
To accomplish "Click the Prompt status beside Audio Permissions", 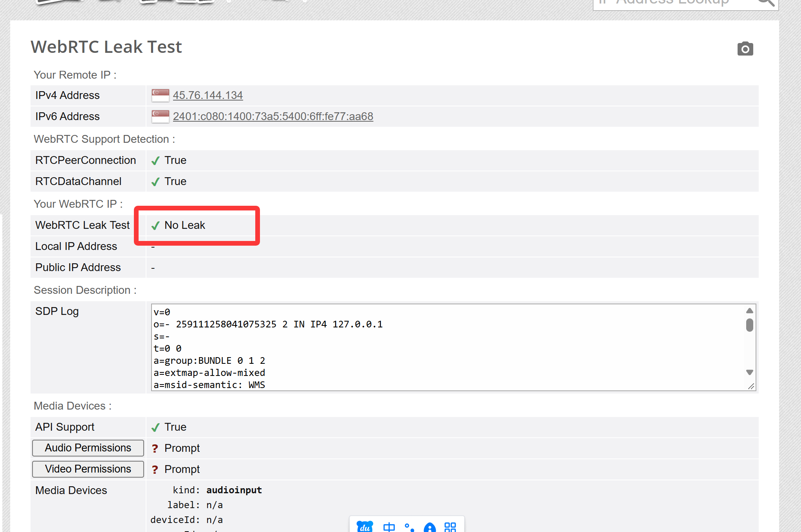I will [x=182, y=448].
